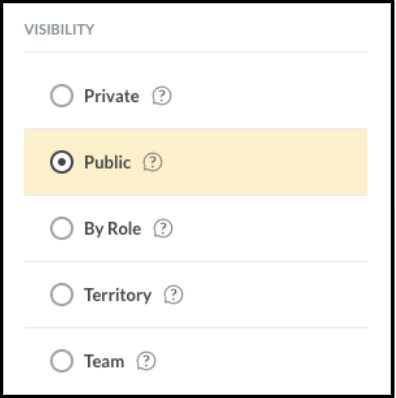Enable the Team radio button
The image size is (396, 398).
62,361
